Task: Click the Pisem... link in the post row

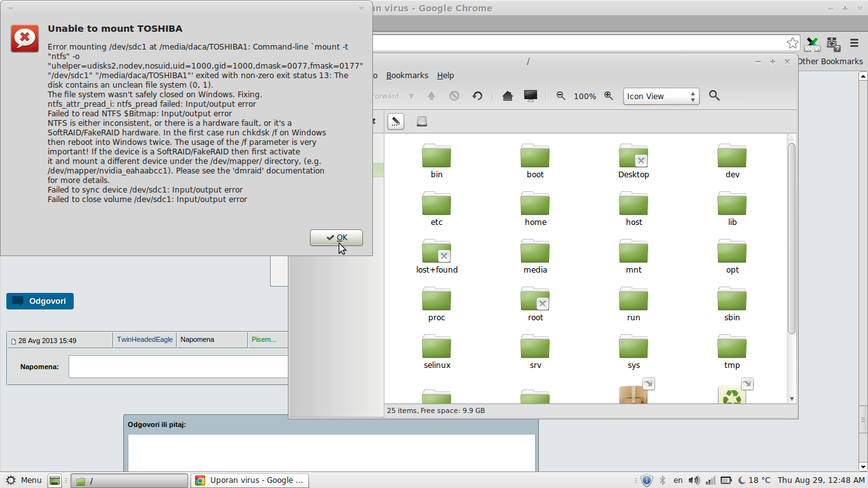Action: pos(264,339)
